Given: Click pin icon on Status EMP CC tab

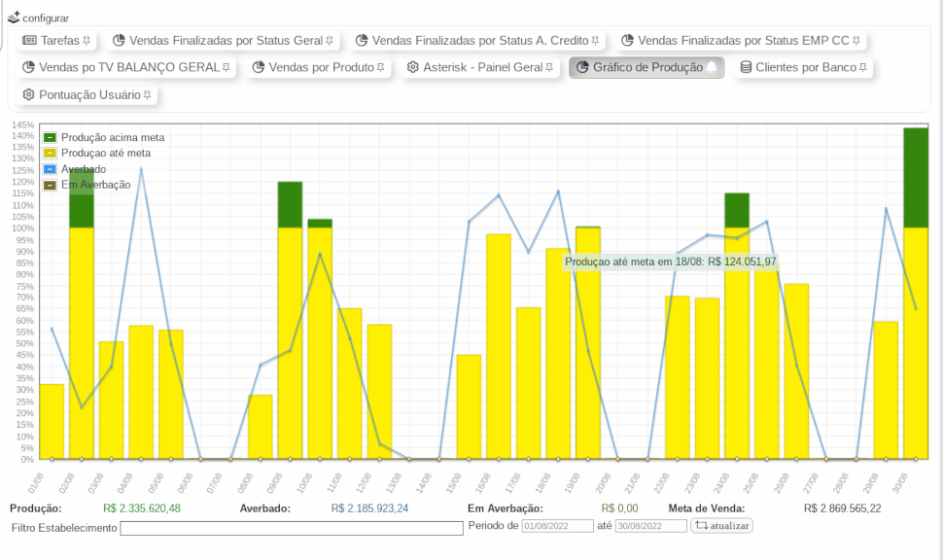Looking at the screenshot, I should [x=856, y=41].
